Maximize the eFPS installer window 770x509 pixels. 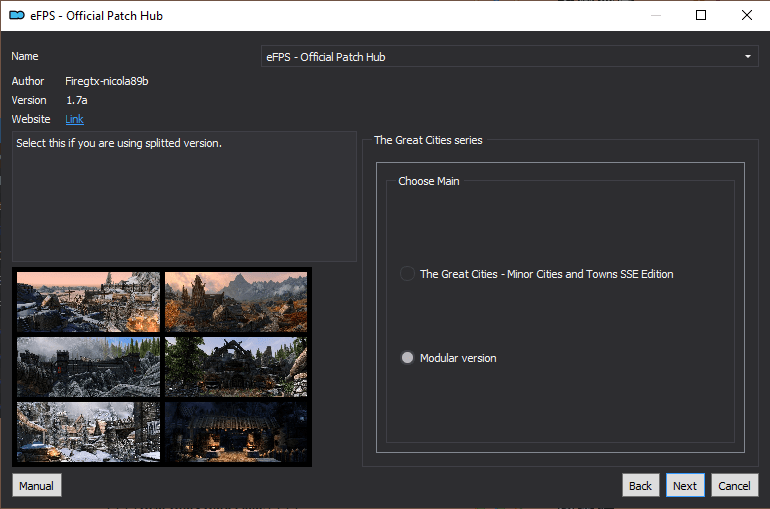(701, 15)
